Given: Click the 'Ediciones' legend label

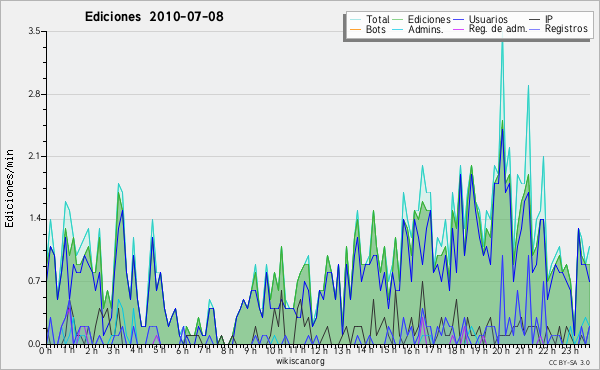Looking at the screenshot, I should pos(429,19).
